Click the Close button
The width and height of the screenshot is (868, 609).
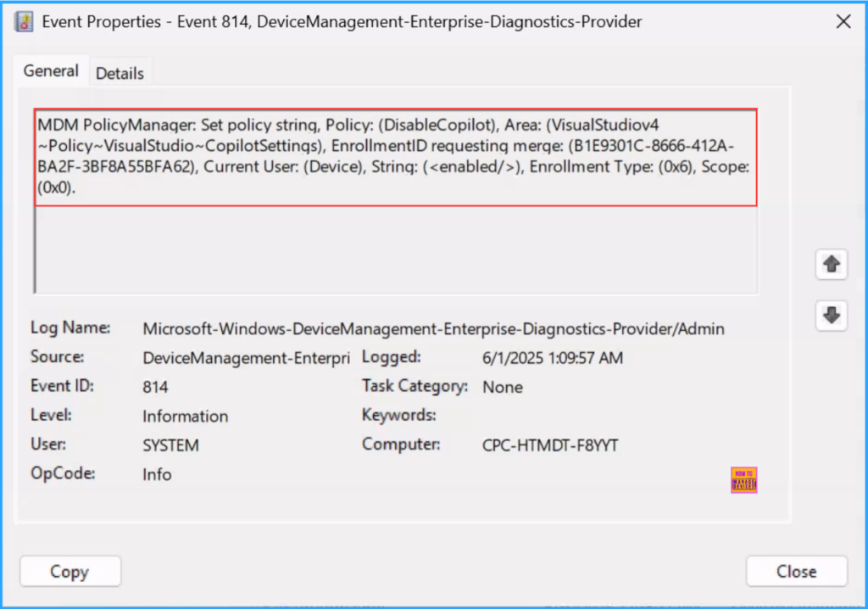click(797, 572)
